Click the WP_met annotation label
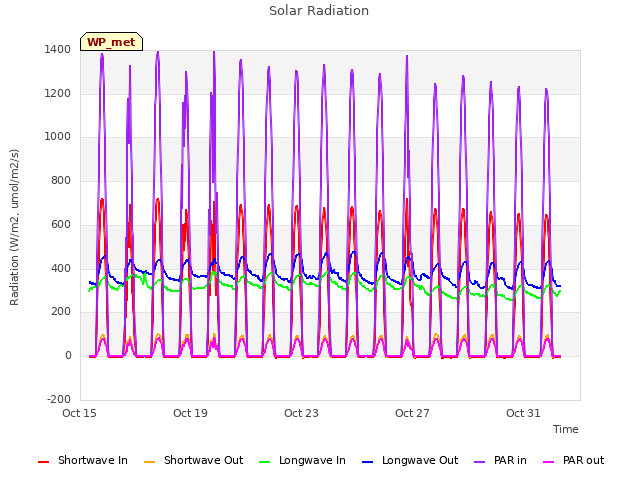Screen dimensions: 640x480 point(111,42)
